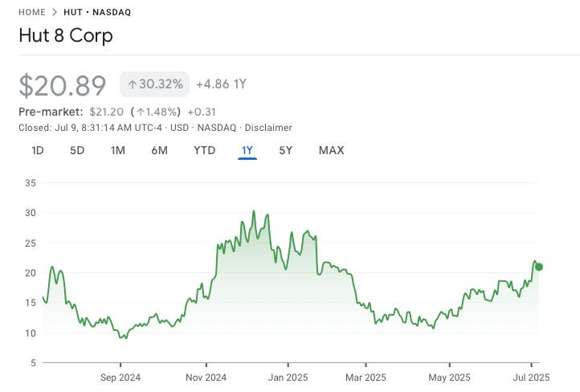580x392 pixels.
Task: Select the 1Y time range tab
Action: [247, 150]
